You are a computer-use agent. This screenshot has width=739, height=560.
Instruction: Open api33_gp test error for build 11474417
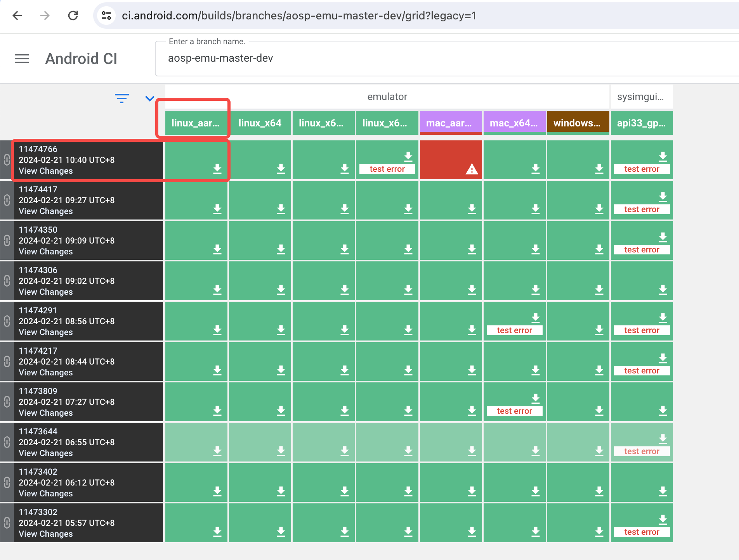642,209
